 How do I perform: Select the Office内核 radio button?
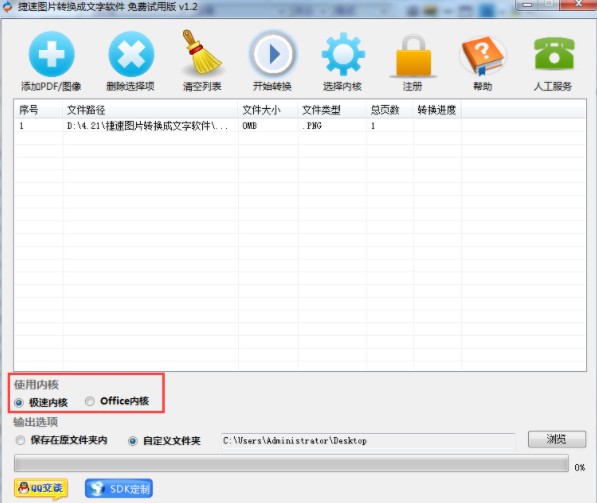coord(90,401)
